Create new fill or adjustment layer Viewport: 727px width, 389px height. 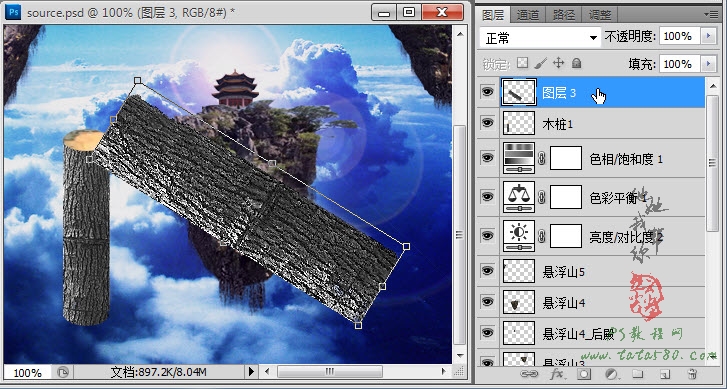612,374
